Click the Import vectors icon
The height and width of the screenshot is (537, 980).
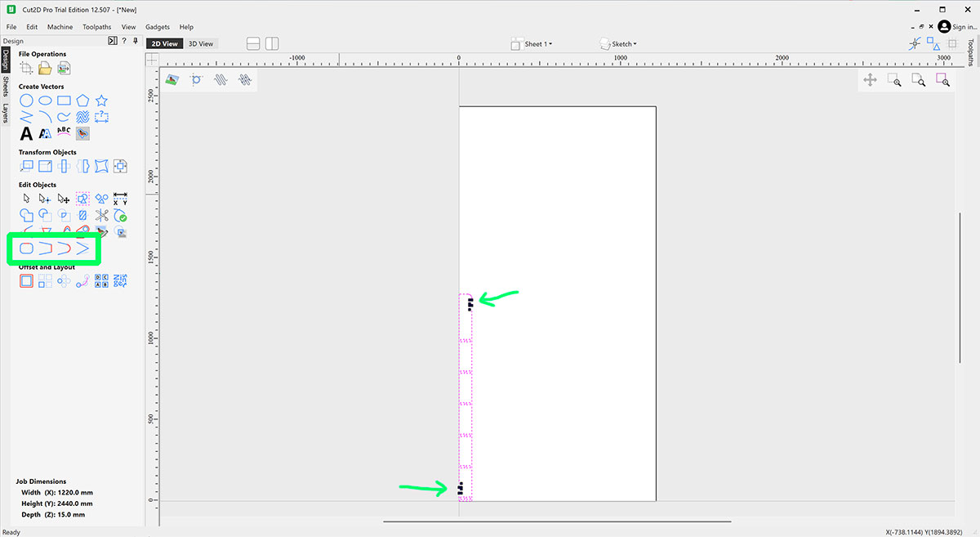pyautogui.click(x=64, y=68)
